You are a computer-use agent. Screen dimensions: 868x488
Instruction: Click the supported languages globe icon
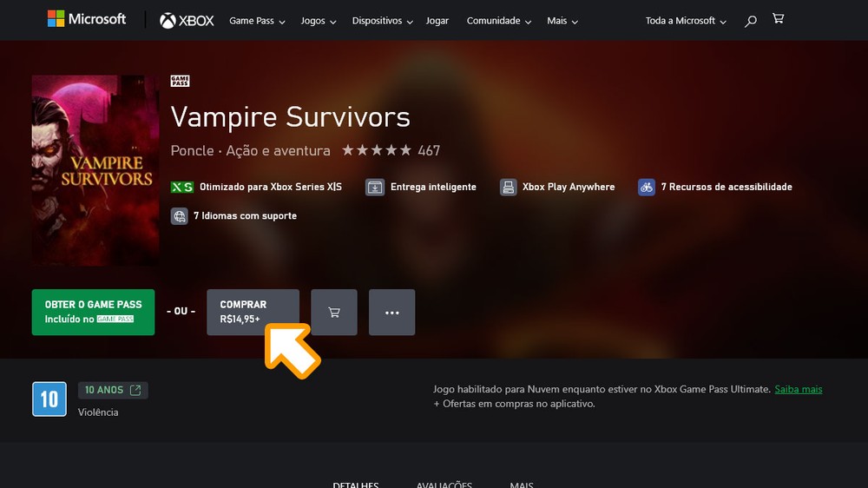180,216
